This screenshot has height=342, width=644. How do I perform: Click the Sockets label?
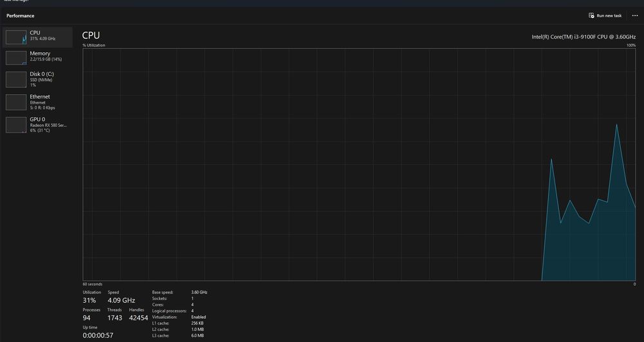158,298
